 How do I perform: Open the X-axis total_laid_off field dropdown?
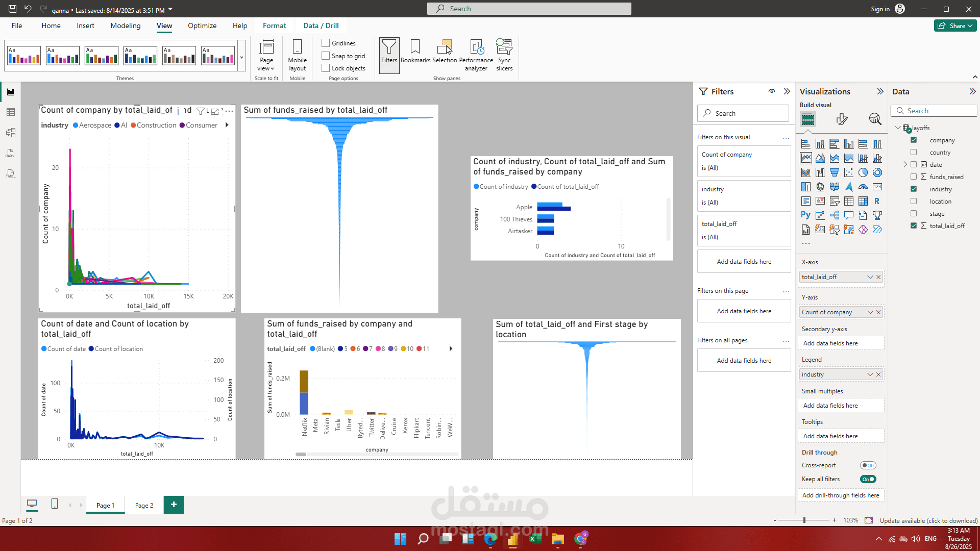(870, 277)
